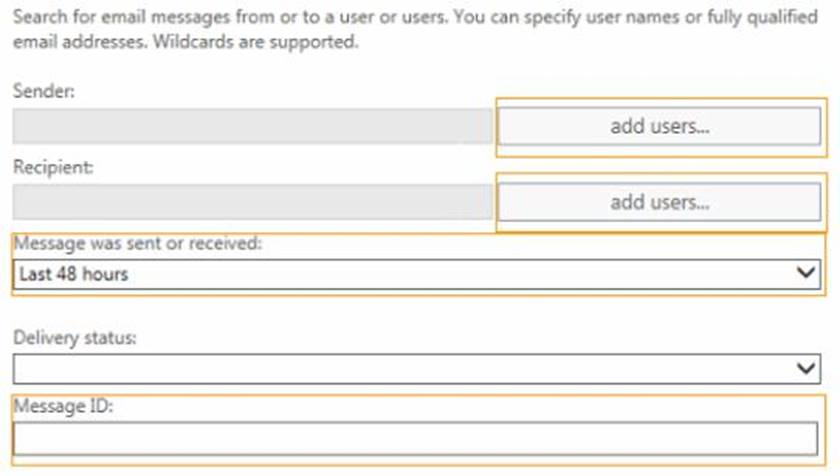Viewport: 840px width, 476px height.
Task: Focus the greyed Sender text field
Action: pyautogui.click(x=253, y=126)
